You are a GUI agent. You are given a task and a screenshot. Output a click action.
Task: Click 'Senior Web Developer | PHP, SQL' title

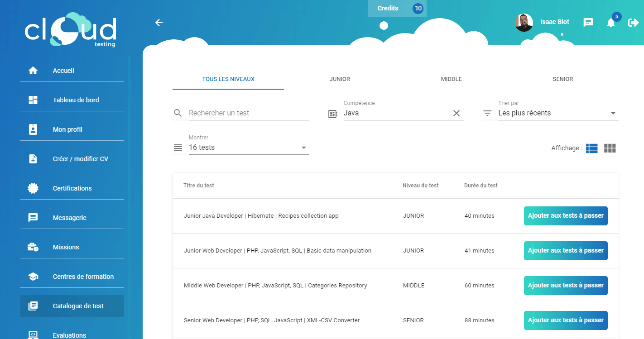click(x=272, y=320)
